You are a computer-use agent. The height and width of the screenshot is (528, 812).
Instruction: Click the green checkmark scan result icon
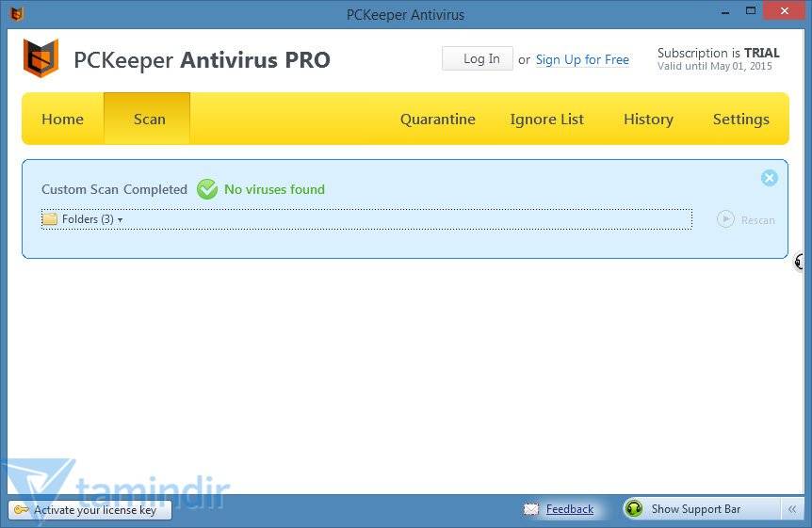[x=207, y=189]
